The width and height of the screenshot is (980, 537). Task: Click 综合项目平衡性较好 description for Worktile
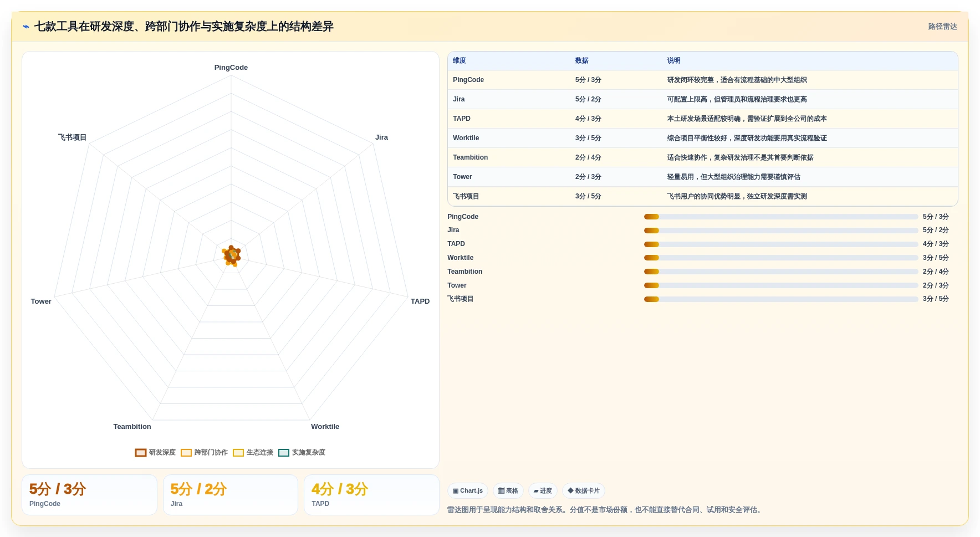[747, 138]
